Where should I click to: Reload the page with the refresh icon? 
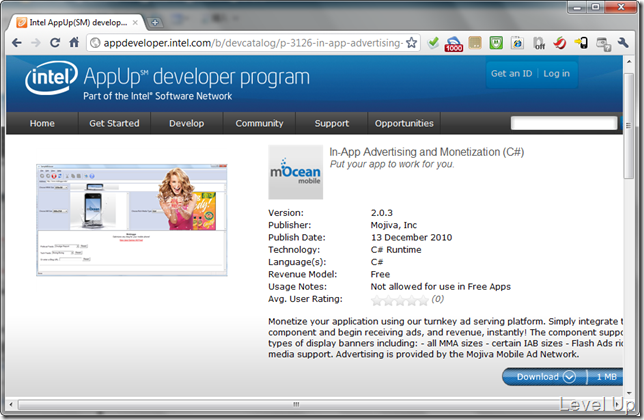coord(55,43)
